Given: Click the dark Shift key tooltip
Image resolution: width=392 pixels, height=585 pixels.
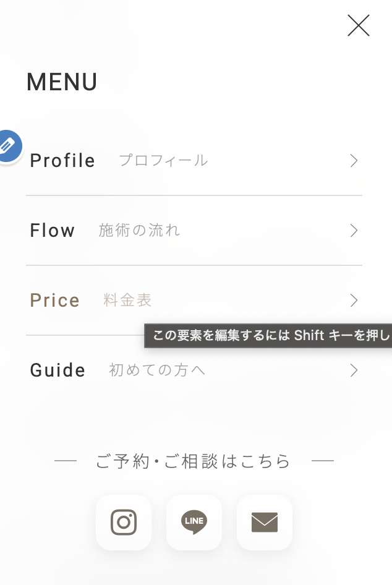Looking at the screenshot, I should (268, 336).
